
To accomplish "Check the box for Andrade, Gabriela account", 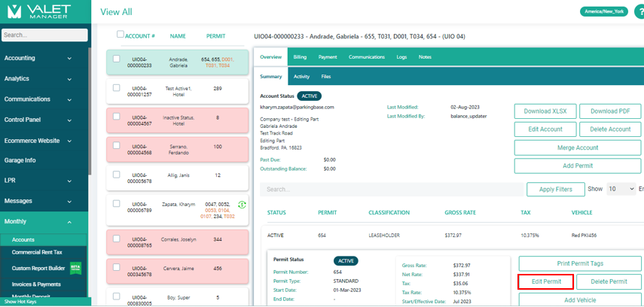I will [116, 59].
